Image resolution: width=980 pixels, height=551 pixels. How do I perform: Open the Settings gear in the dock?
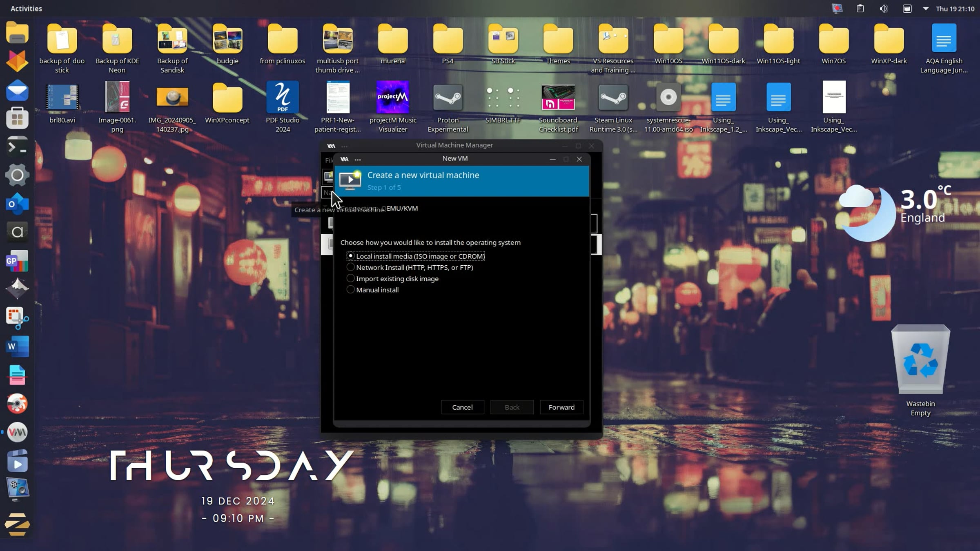click(x=17, y=175)
